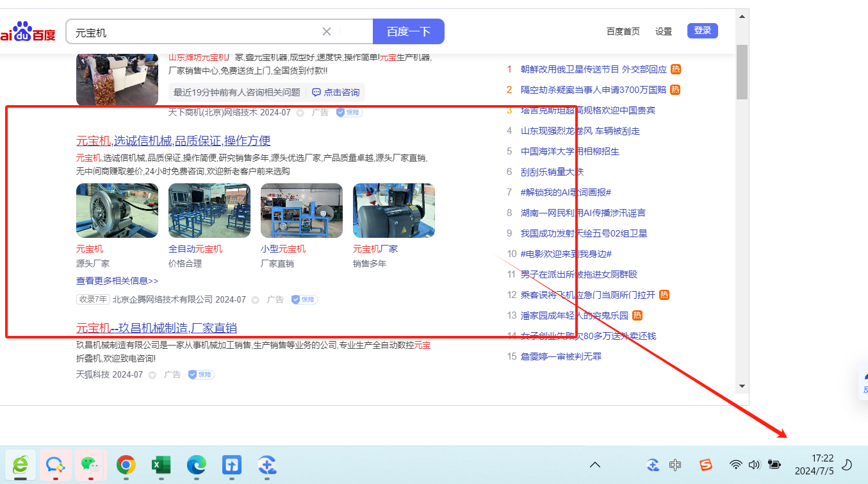Click the 全自动元宝机 link
The image size is (868, 484).
(x=195, y=249)
